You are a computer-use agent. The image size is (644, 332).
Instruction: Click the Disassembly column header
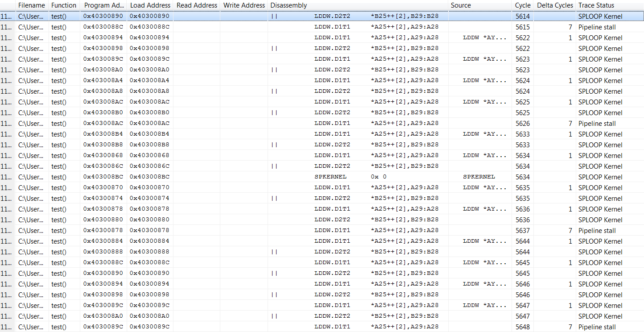pyautogui.click(x=288, y=5)
